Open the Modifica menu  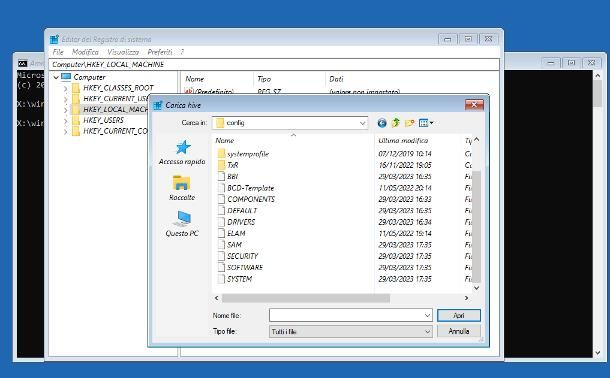pyautogui.click(x=85, y=52)
